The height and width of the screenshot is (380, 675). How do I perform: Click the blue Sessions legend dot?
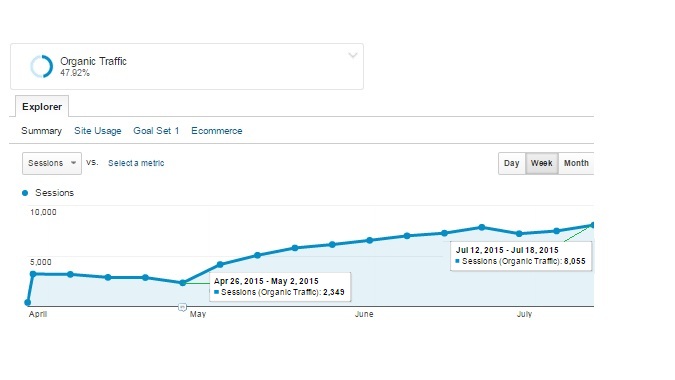pyautogui.click(x=25, y=193)
